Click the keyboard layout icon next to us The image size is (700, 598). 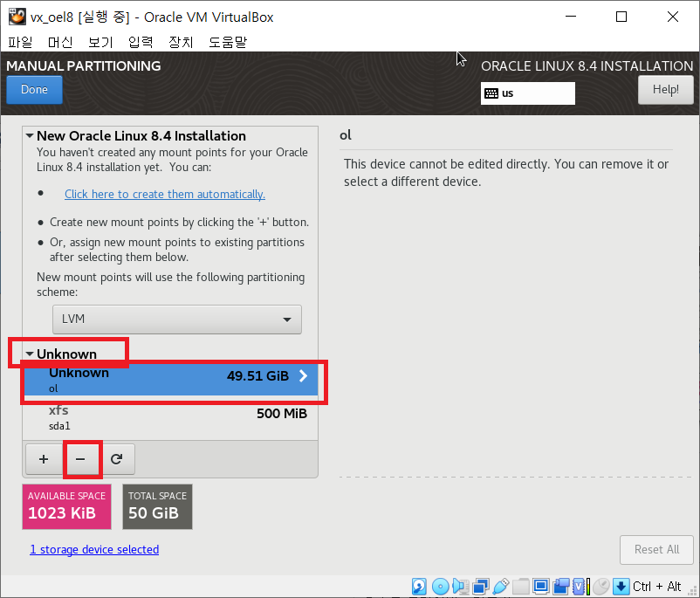coord(491,93)
